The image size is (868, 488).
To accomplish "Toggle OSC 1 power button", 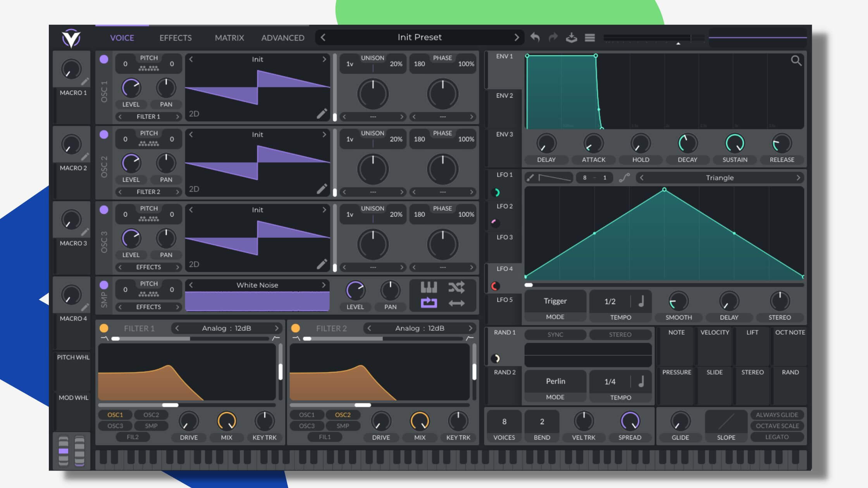I will (104, 59).
